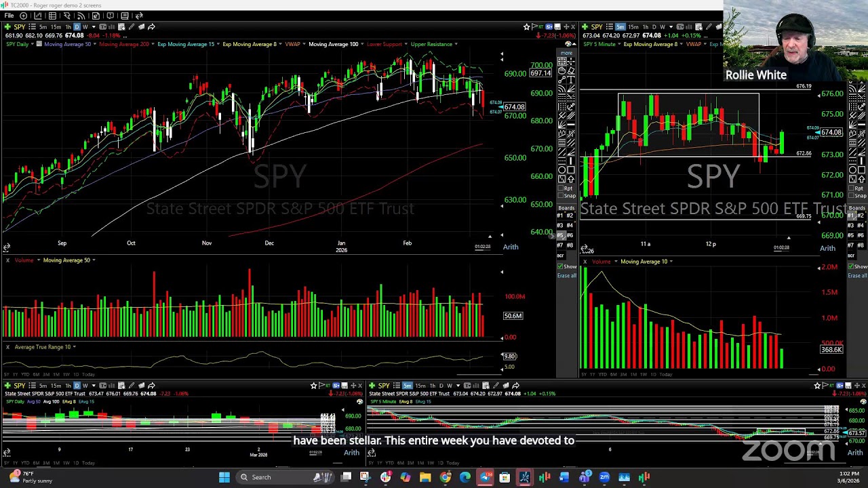Screen dimensions: 868x488
Task: Switch to board #5 in the left Boards list
Action: (x=561, y=235)
